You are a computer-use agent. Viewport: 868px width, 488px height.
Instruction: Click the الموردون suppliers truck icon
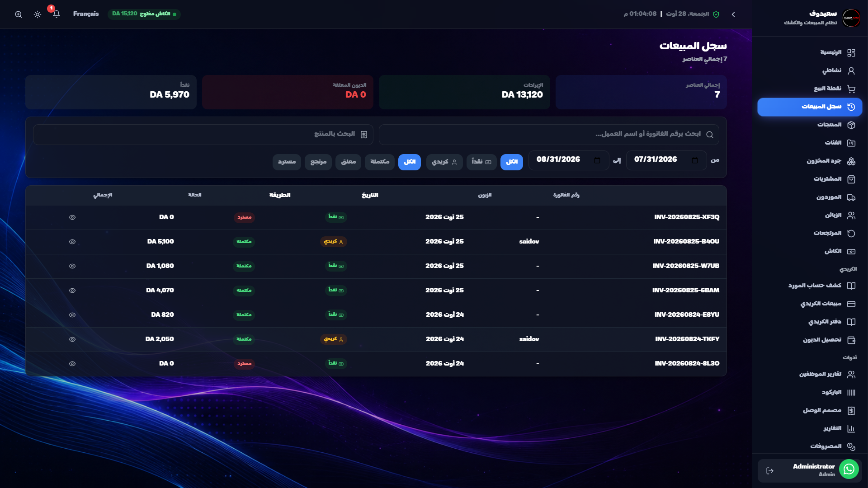point(851,197)
